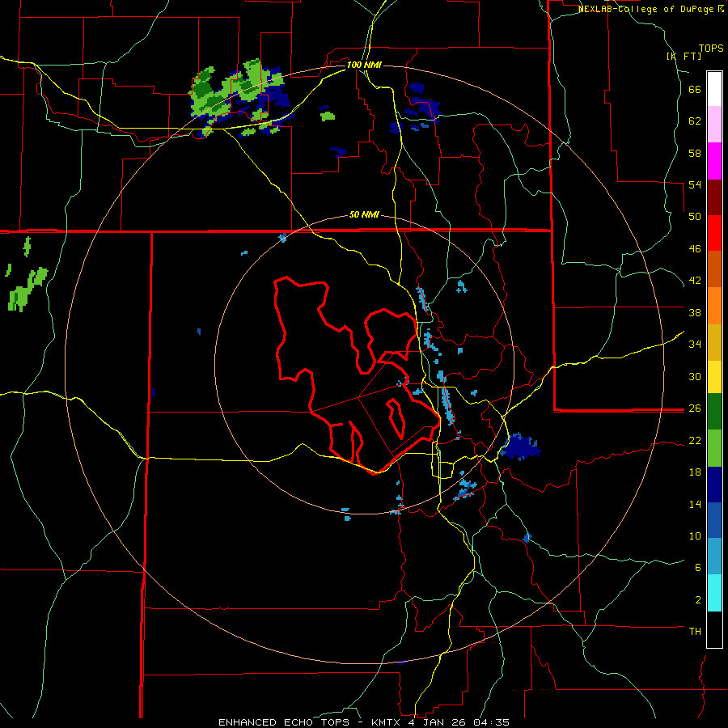
Task: Click the medium blue legend swatch
Action: point(714,520)
